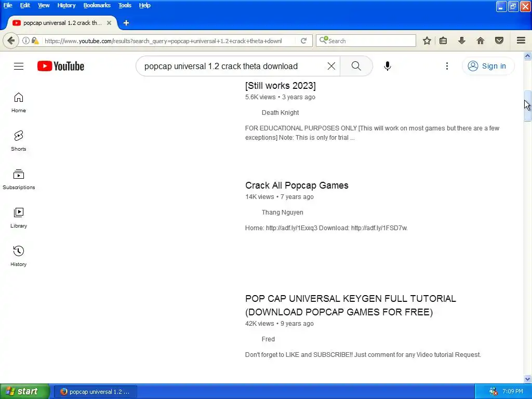The width and height of the screenshot is (532, 399).
Task: Click the browser Search box
Action: (366, 41)
